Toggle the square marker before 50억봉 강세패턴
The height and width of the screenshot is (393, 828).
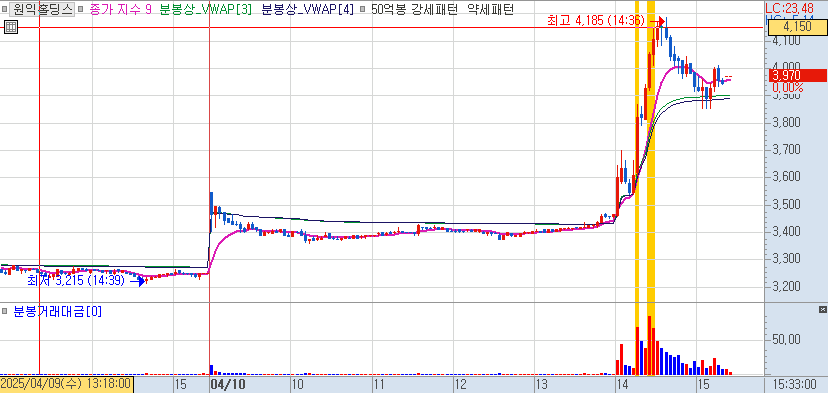(x=363, y=9)
